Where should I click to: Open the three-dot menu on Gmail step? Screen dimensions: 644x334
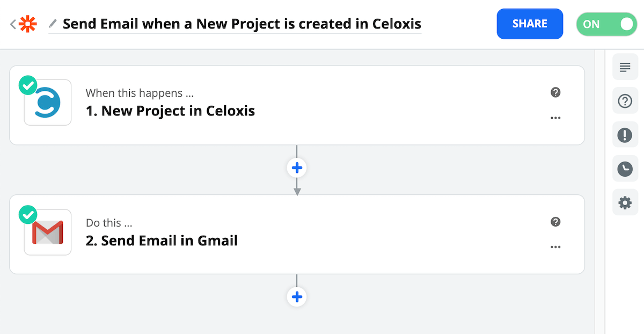tap(555, 247)
